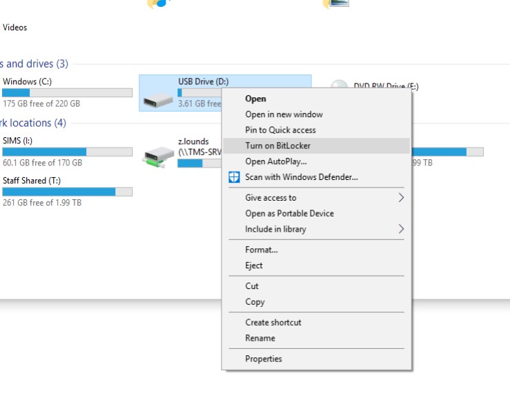Screen dimensions: 510x420
Task: Select Rename in the context menu
Action: 316,338
